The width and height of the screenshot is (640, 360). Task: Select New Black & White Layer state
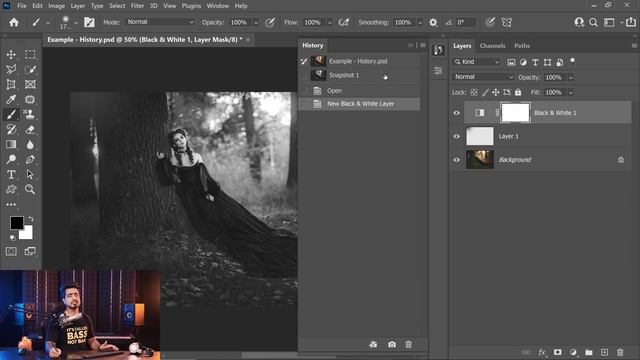360,104
